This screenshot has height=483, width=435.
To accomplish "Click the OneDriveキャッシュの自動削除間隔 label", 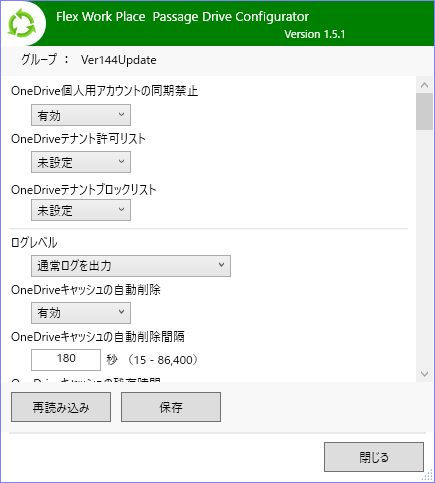I will click(x=98, y=337).
